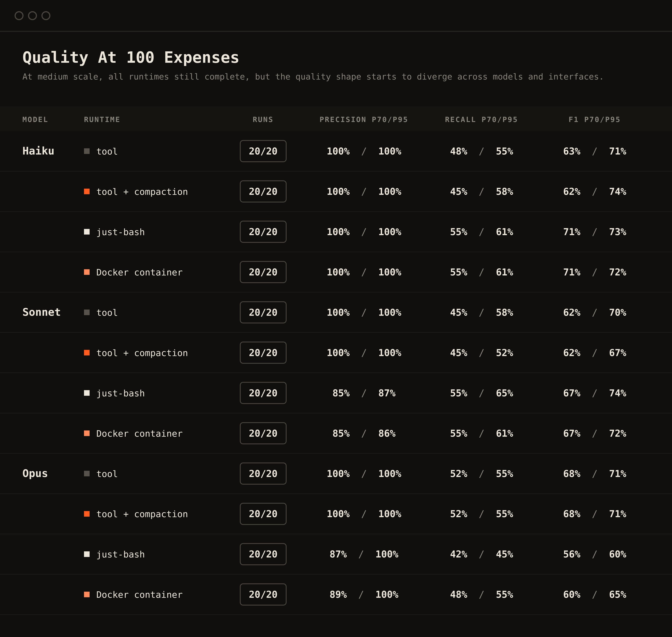Click 20/20 badge in Haiku Docker container row
The width and height of the screenshot is (672, 637).
263,272
